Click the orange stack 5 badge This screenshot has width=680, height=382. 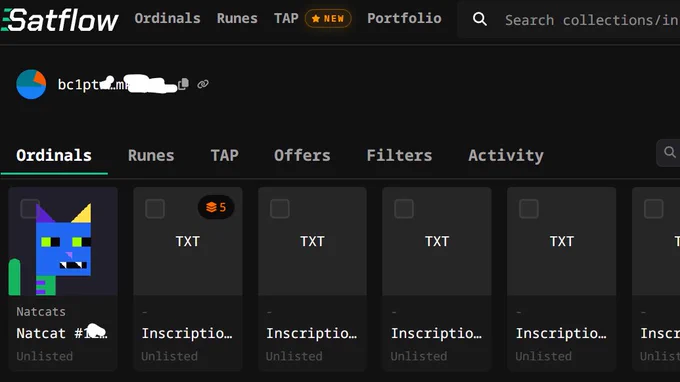click(216, 207)
